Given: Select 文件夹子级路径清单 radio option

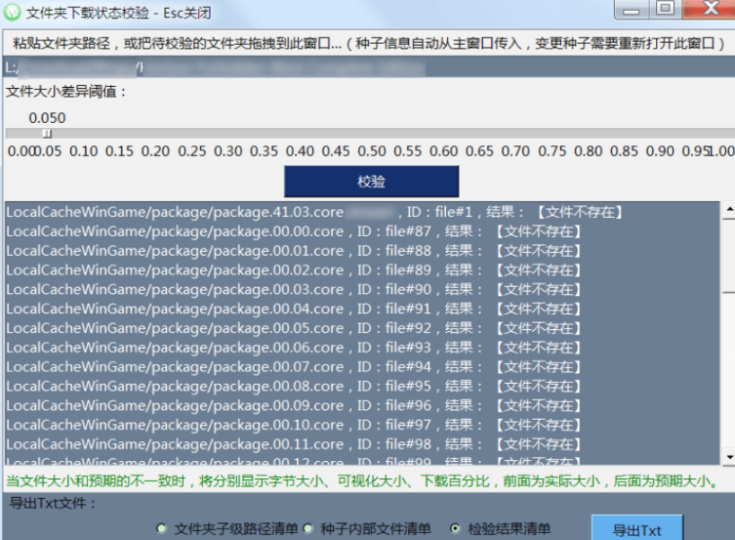Looking at the screenshot, I should tap(162, 528).
